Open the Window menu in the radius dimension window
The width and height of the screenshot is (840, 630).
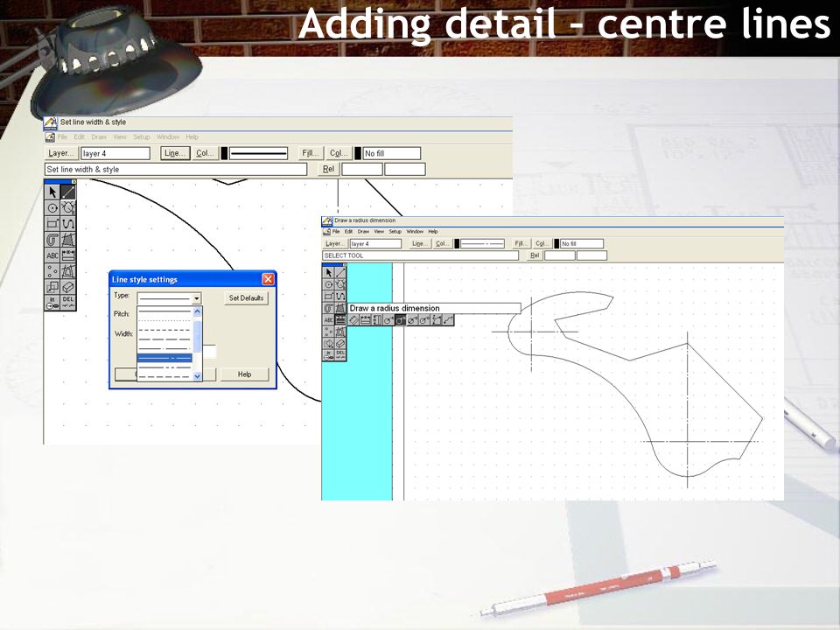(x=415, y=231)
